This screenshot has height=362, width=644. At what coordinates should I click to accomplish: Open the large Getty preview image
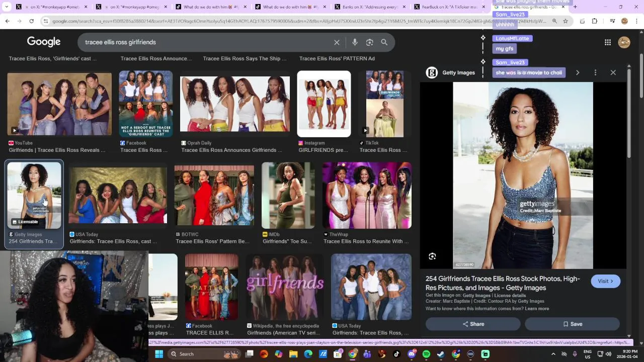523,175
